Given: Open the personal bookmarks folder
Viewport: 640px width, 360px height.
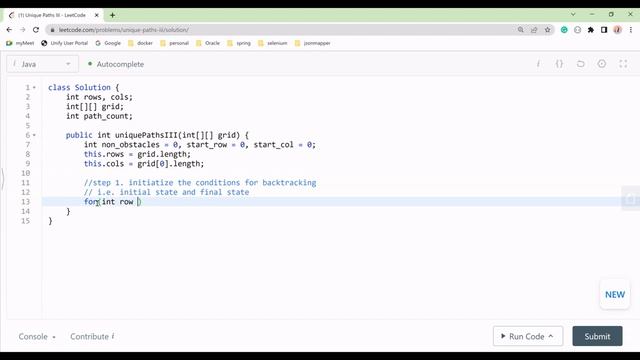Looking at the screenshot, I should tap(175, 43).
